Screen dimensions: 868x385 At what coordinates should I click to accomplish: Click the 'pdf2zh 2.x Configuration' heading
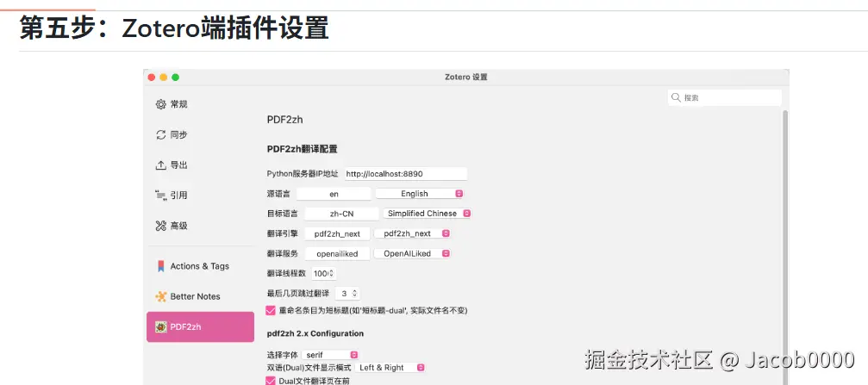click(315, 333)
